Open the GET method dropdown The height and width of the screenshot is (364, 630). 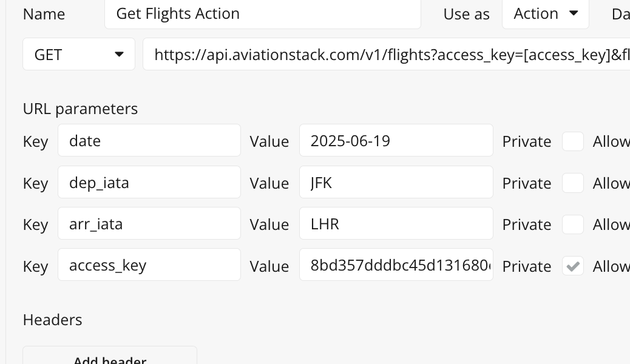pyautogui.click(x=79, y=55)
